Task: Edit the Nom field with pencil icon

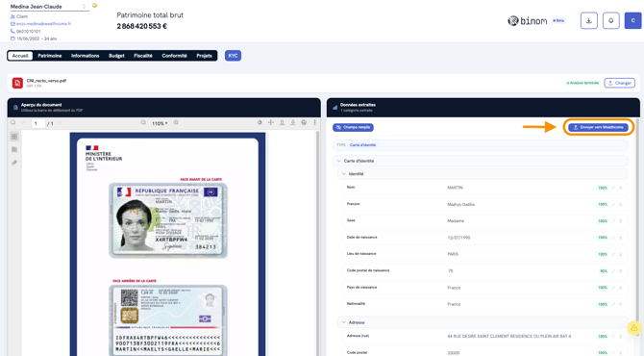Action: pos(613,188)
